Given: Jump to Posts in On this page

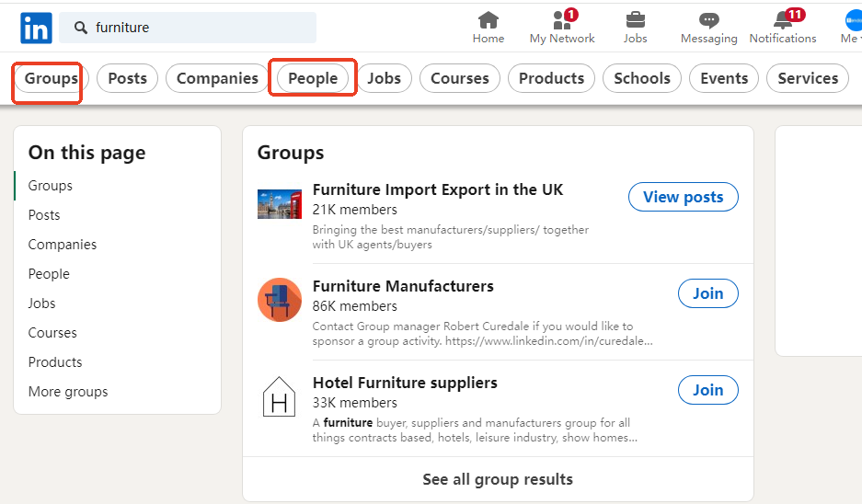Looking at the screenshot, I should (44, 215).
